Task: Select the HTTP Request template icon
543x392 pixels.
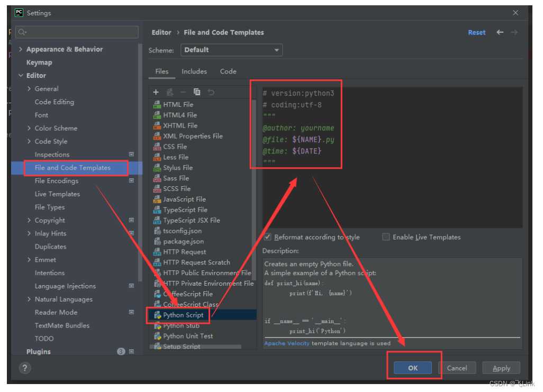Action: [157, 252]
